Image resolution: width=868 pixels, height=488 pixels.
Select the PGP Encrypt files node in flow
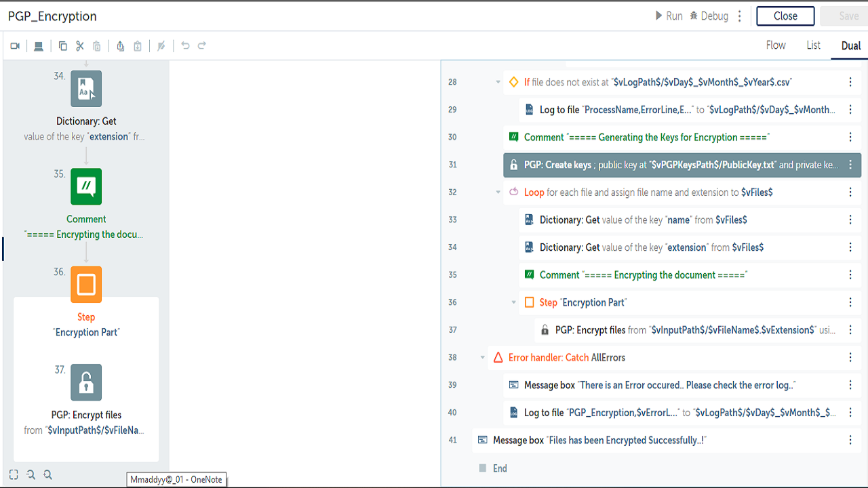pos(86,382)
